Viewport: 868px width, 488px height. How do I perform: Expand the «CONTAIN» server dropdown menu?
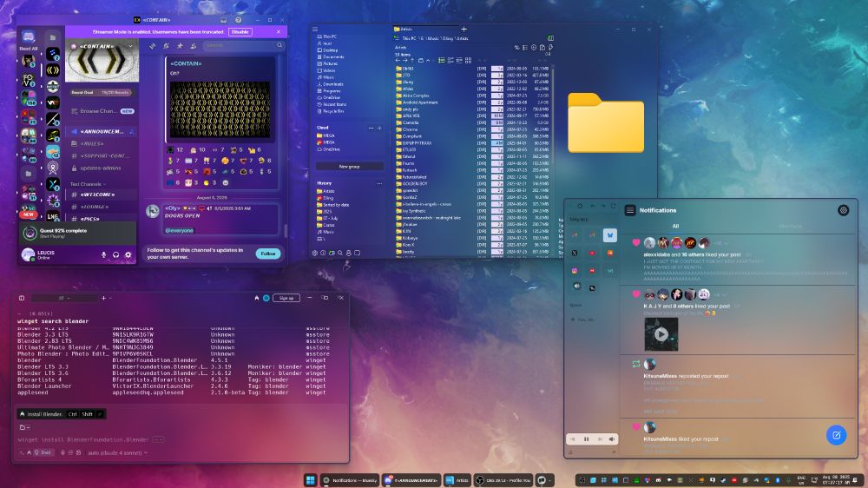tap(131, 47)
